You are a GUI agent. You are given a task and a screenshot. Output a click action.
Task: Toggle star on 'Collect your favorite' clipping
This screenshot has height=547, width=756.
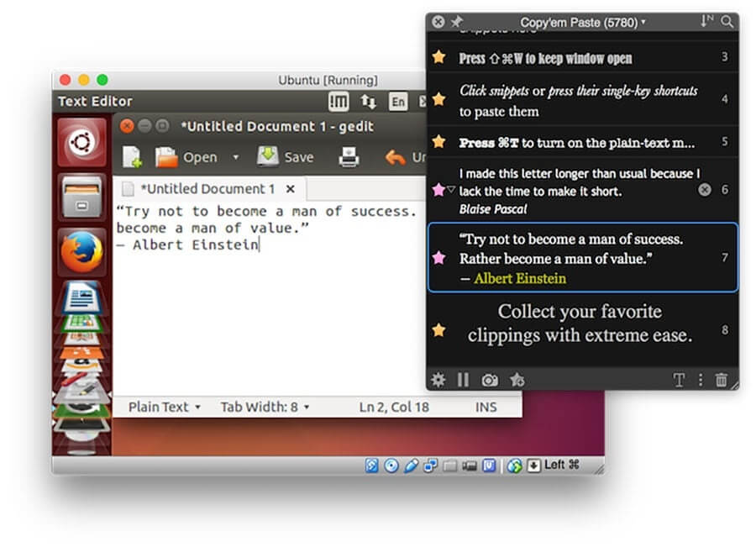point(438,330)
